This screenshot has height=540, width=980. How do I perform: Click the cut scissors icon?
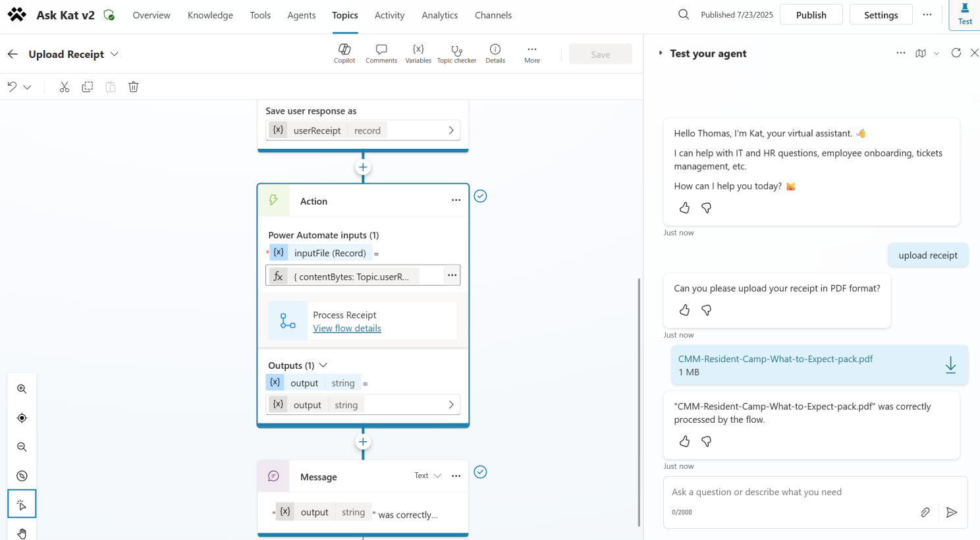click(x=65, y=87)
